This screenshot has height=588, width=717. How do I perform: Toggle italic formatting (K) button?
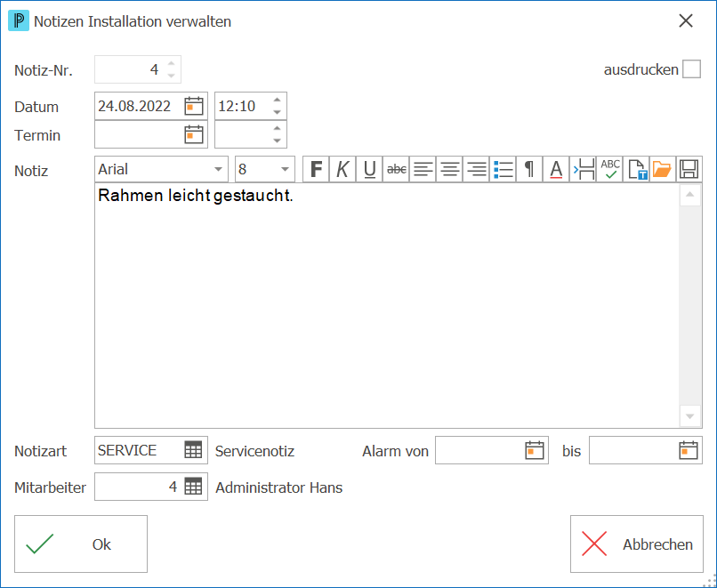tap(342, 169)
